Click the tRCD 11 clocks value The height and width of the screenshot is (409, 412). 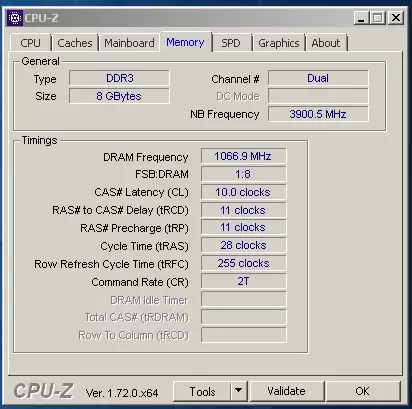coord(243,210)
